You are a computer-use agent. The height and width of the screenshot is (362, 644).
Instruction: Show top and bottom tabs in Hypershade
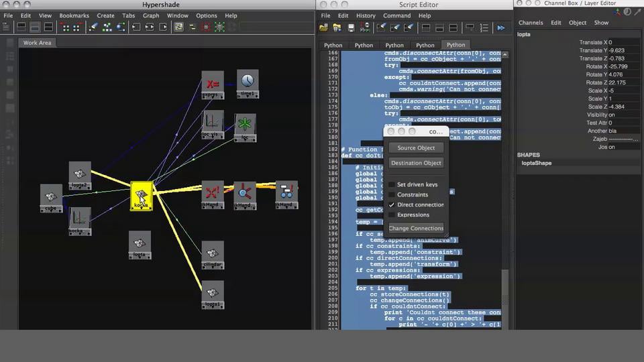tap(48, 27)
